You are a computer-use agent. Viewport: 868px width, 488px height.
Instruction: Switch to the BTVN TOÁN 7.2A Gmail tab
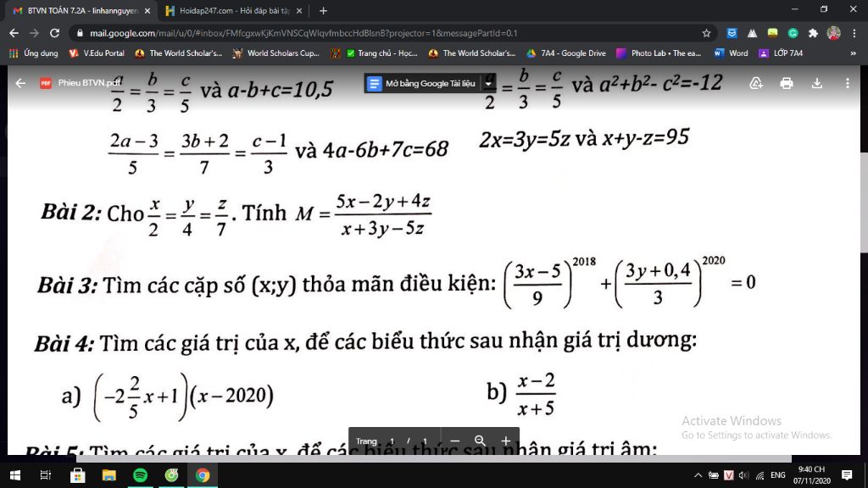point(82,10)
